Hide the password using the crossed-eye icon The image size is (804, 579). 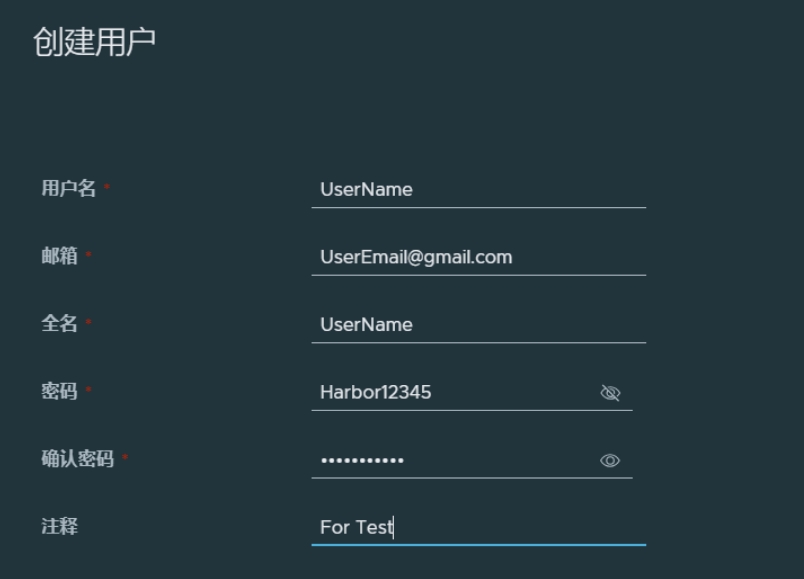coord(610,393)
